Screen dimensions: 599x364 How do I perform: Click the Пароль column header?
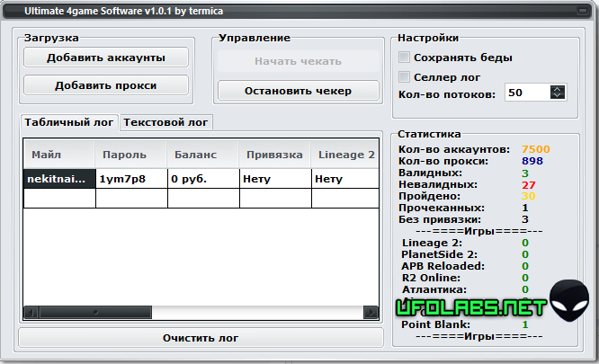130,155
